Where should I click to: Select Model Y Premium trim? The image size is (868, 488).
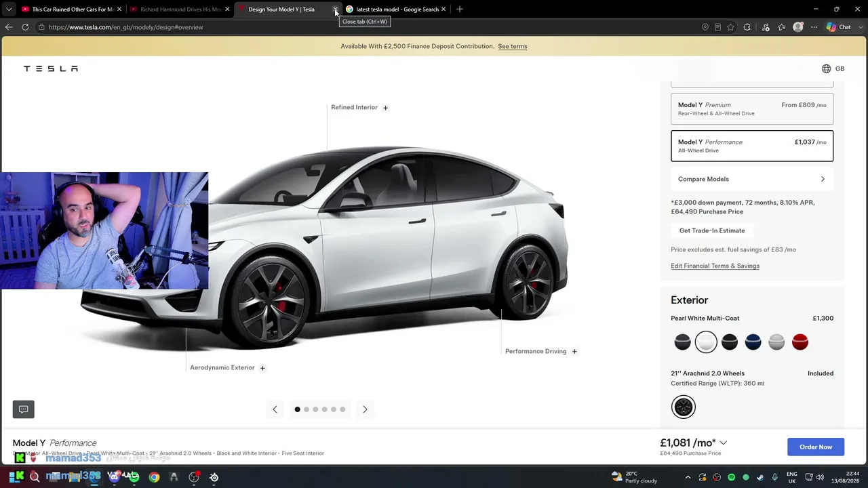(x=752, y=109)
